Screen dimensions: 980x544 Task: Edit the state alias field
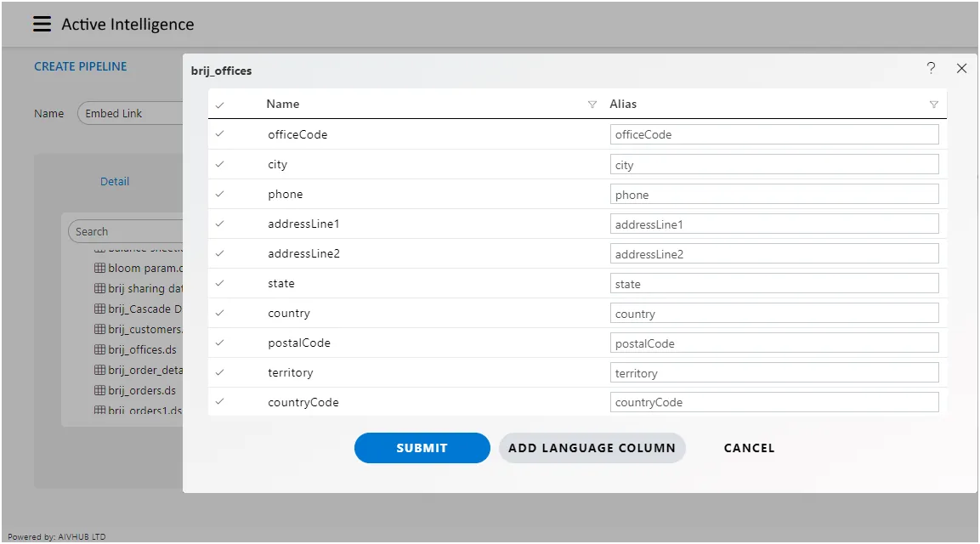point(774,283)
